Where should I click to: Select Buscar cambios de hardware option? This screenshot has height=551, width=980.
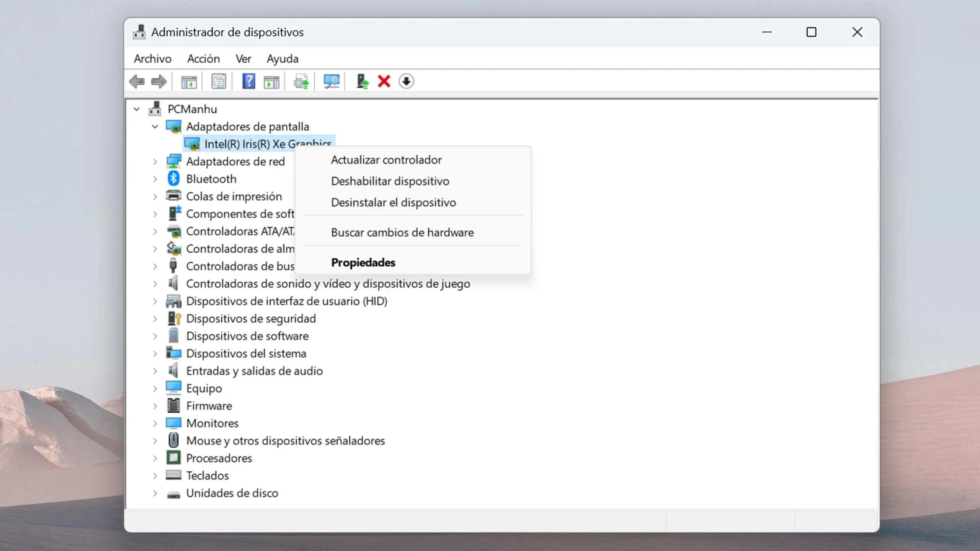pyautogui.click(x=402, y=231)
